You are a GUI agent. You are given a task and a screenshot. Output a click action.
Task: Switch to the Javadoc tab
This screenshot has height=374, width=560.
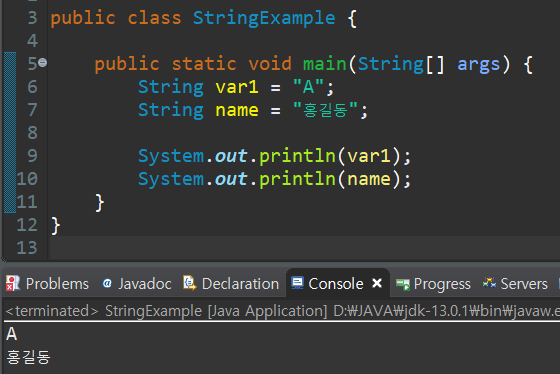(x=136, y=284)
